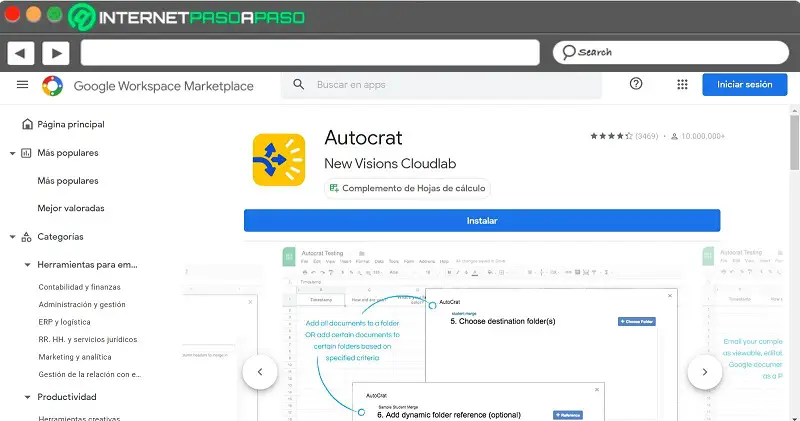Image resolution: width=800 pixels, height=421 pixels.
Task: Open the hamburger main menu
Action: [x=22, y=85]
